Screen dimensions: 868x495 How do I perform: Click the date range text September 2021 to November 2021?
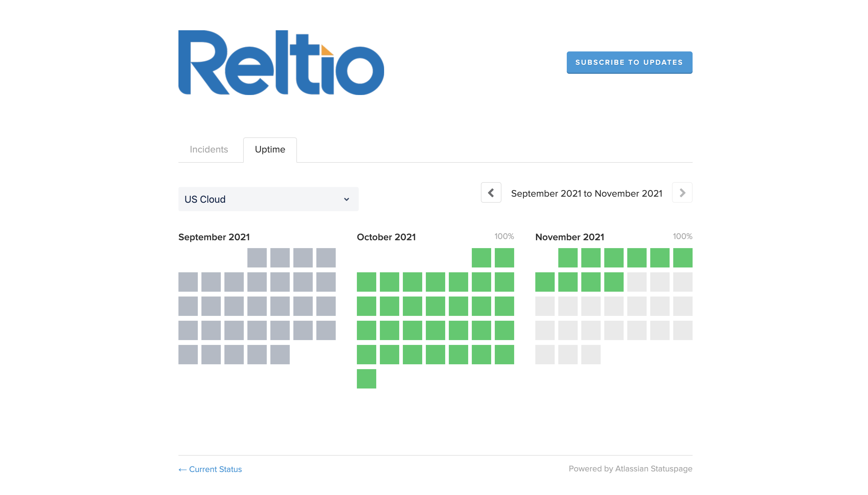[x=587, y=193]
